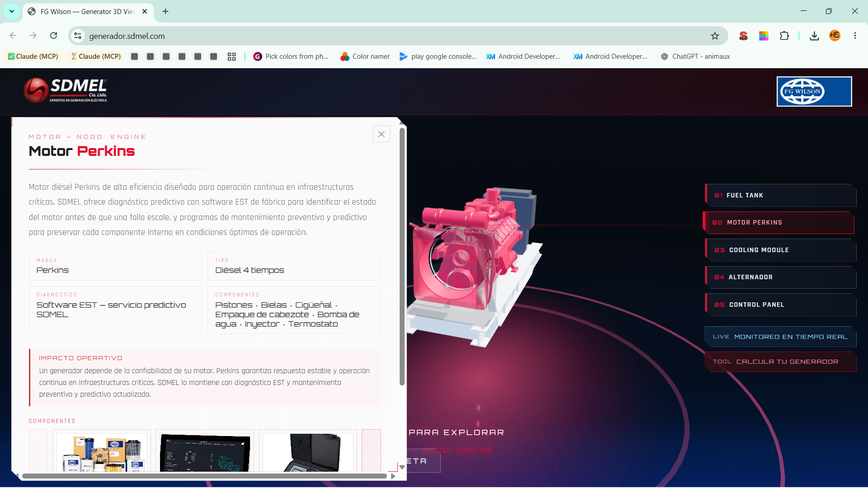Click the Motor Perkins panel title
868x488 pixels.
82,151
